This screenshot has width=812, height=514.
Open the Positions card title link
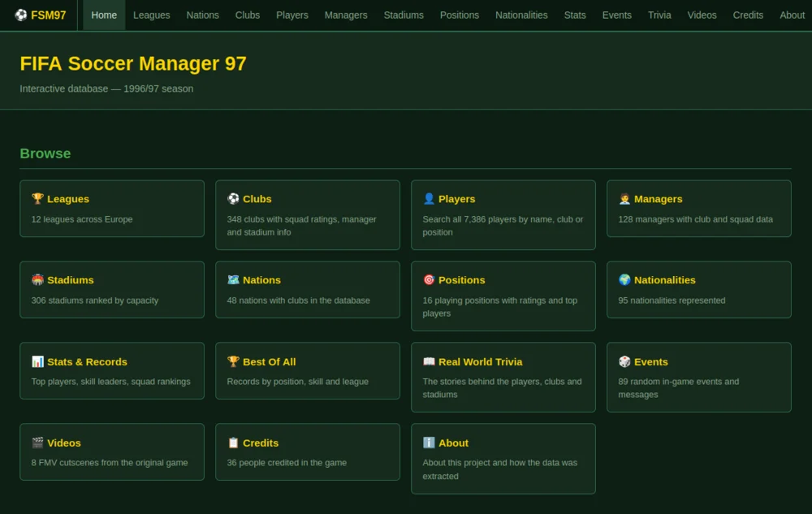pos(461,280)
